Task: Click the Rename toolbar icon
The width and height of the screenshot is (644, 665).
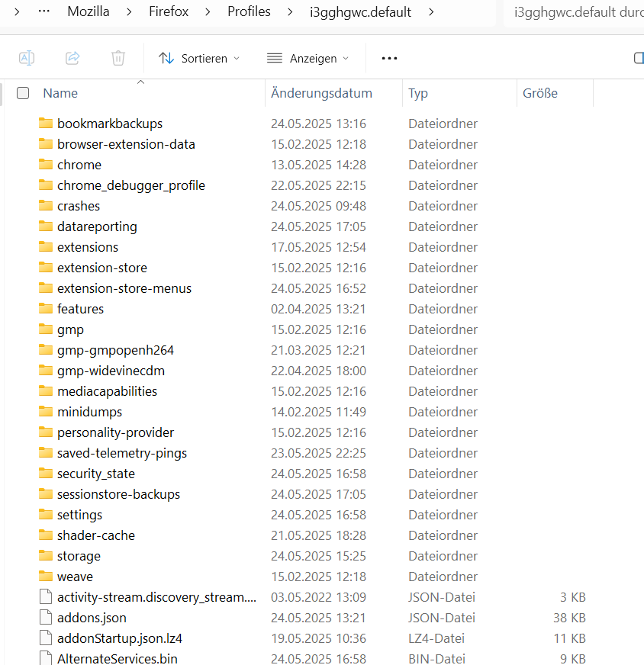Action: point(27,58)
